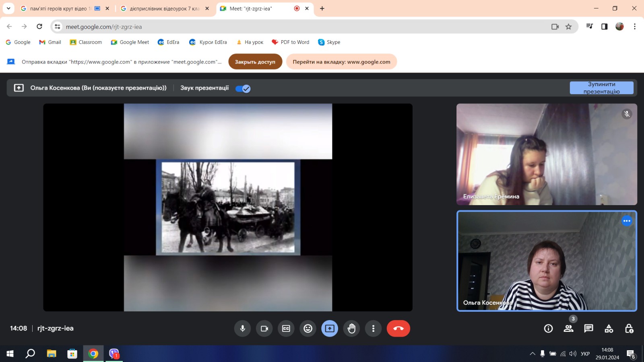The image size is (644, 362).
Task: Open meeting details info icon
Action: pos(548,329)
